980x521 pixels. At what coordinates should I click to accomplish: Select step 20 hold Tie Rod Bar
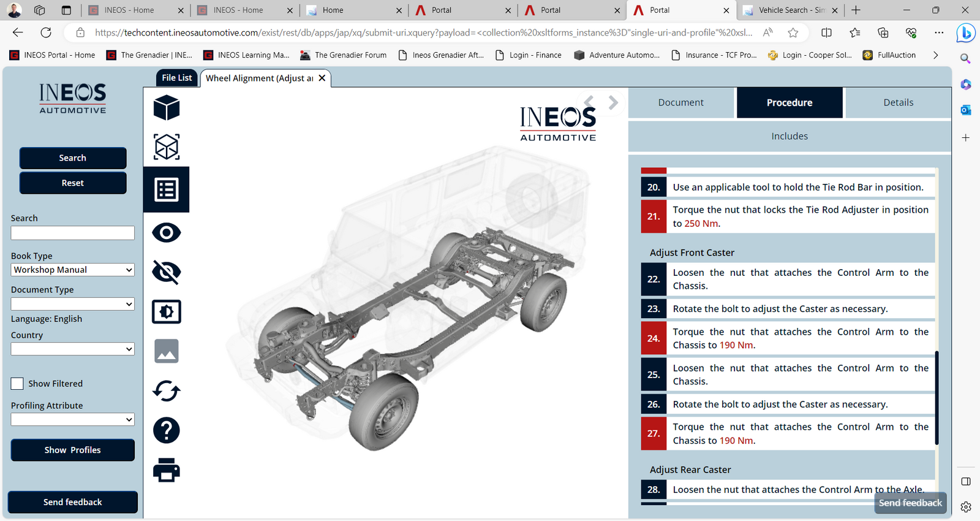(x=788, y=187)
